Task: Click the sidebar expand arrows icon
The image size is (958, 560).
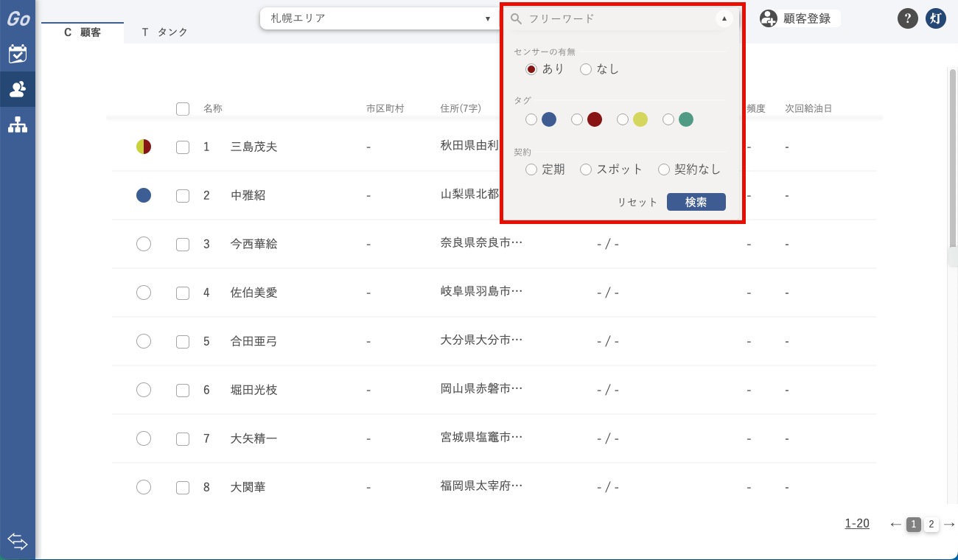Action: click(x=18, y=542)
